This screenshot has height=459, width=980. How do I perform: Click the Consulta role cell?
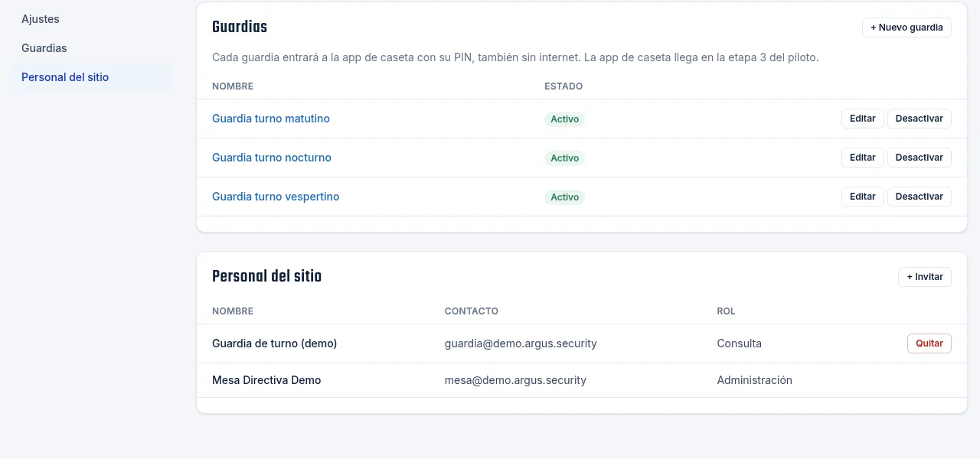(740, 343)
